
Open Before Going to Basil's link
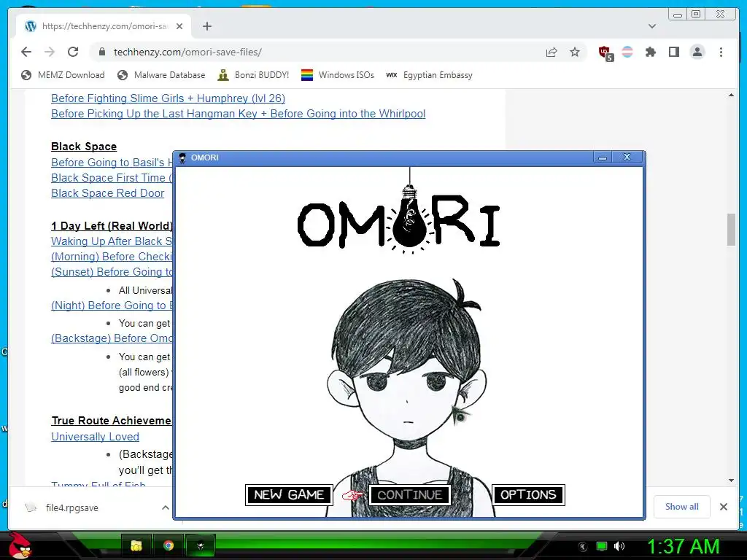[112, 163]
